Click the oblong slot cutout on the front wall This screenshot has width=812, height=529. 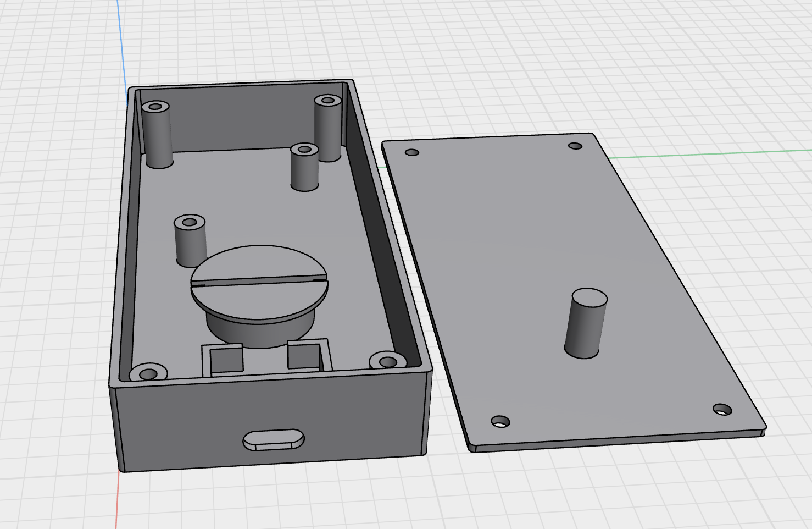click(273, 439)
